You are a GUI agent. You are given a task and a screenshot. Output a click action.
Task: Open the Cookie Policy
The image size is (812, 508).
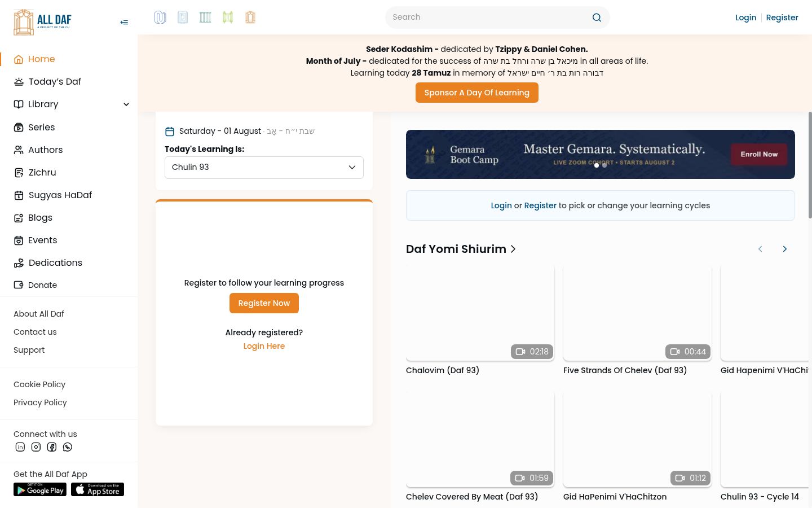(39, 384)
